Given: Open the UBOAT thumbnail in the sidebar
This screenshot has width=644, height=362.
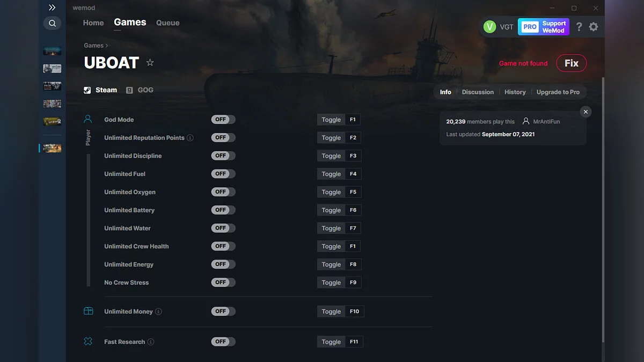Looking at the screenshot, I should (x=51, y=148).
